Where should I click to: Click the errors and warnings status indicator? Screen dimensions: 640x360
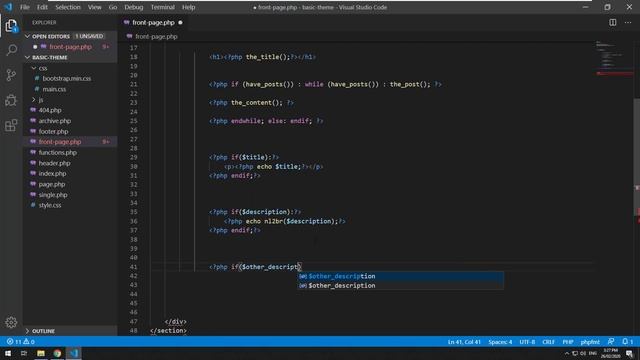(20, 342)
